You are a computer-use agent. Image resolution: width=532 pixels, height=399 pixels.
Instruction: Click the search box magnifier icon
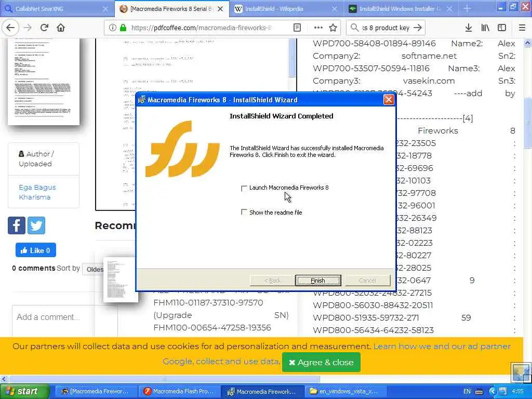tap(354, 28)
